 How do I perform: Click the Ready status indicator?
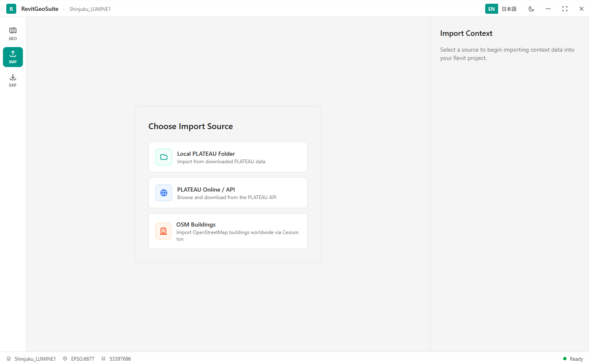pyautogui.click(x=573, y=359)
